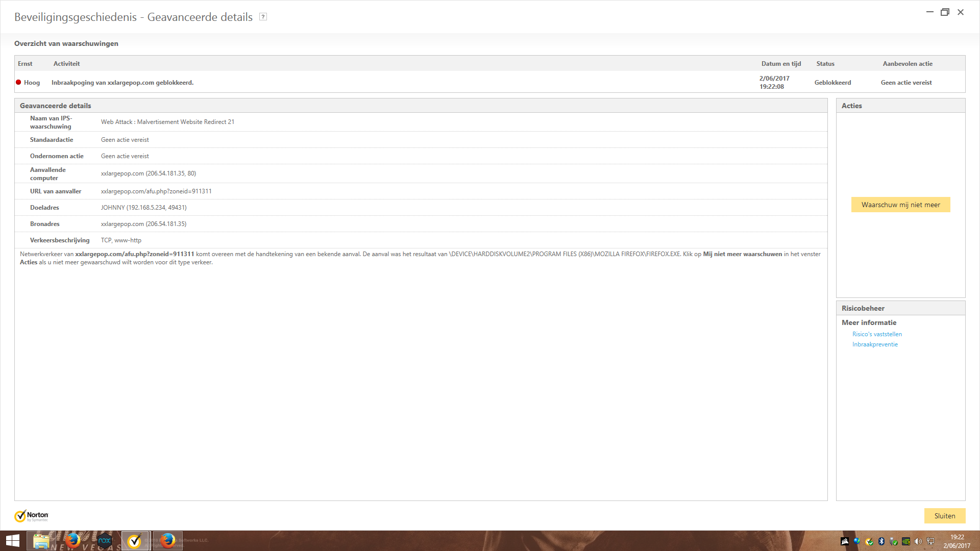The width and height of the screenshot is (980, 551).
Task: Click the Geblokkeerd status cell
Action: coord(832,83)
